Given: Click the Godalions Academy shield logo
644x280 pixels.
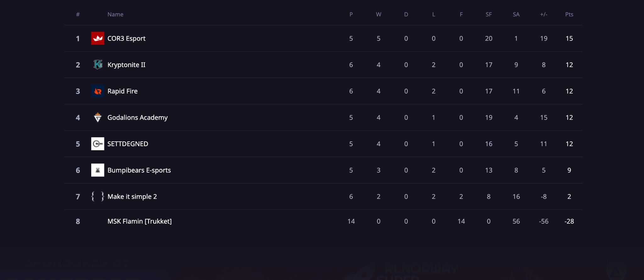Looking at the screenshot, I should [97, 117].
